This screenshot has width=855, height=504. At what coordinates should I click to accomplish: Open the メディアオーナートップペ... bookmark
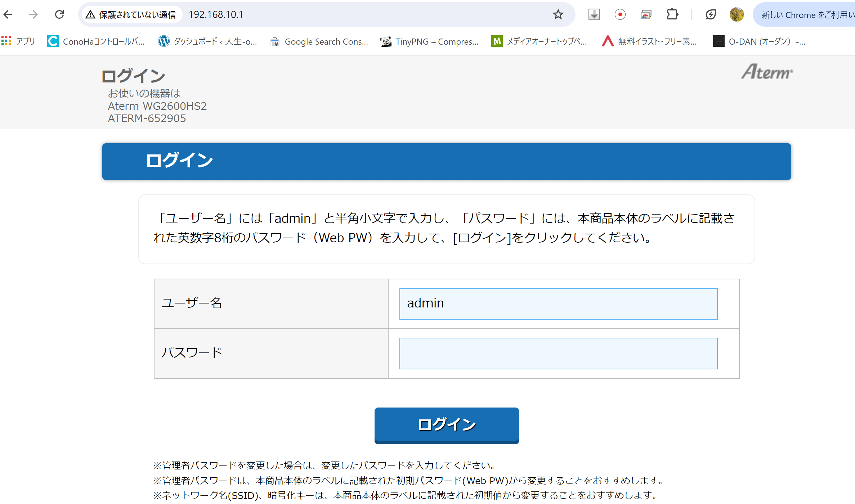coord(540,41)
